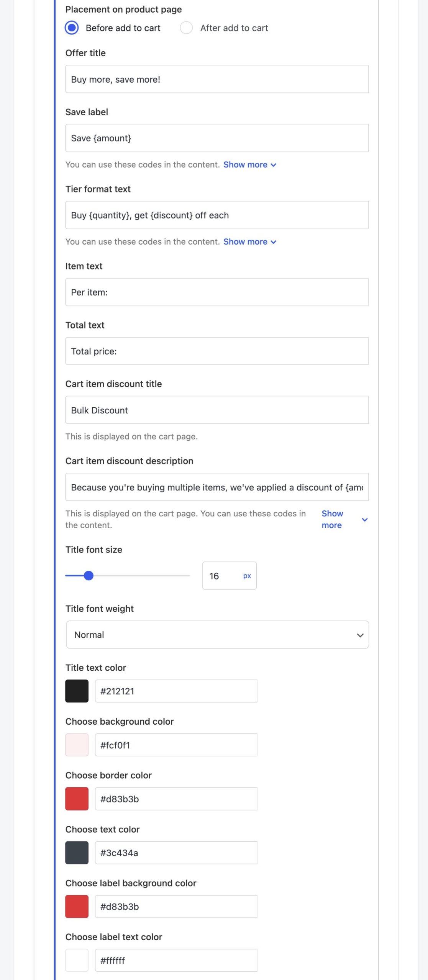Click the label background color hex field
The image size is (428, 980).
click(176, 906)
